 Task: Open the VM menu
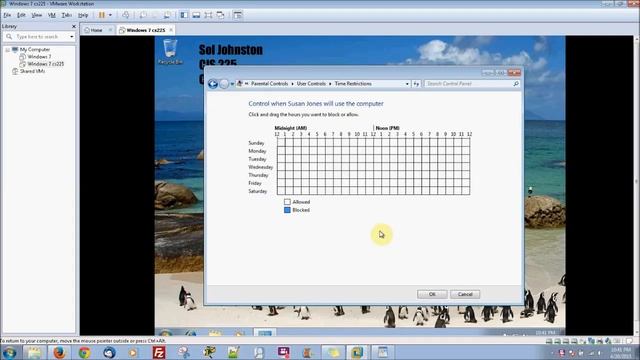[x=52, y=15]
